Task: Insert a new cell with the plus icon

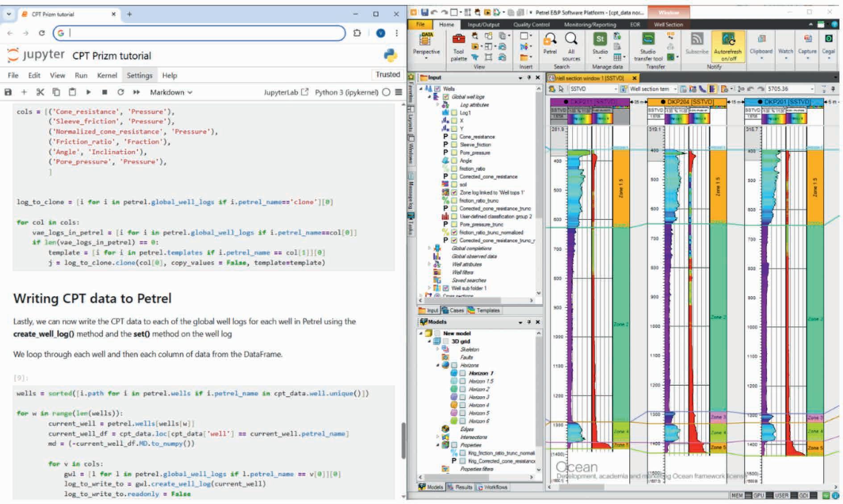Action: [x=24, y=92]
